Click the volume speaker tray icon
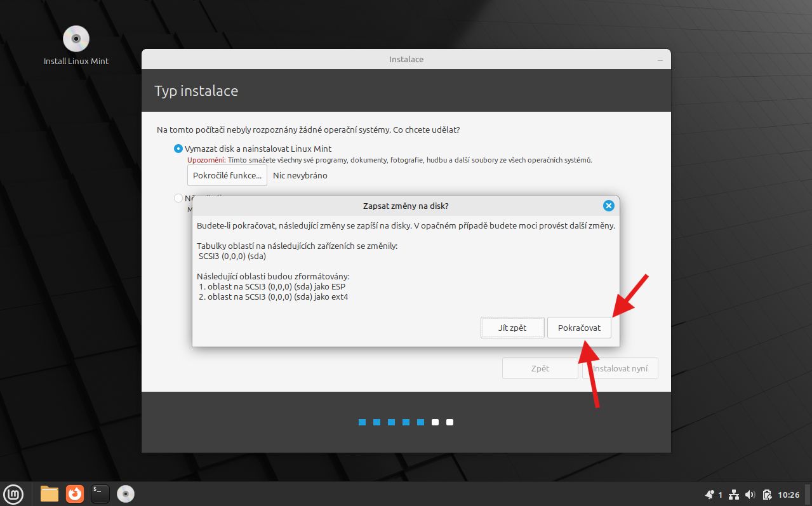Screen dimensions: 812x506 click(750, 495)
